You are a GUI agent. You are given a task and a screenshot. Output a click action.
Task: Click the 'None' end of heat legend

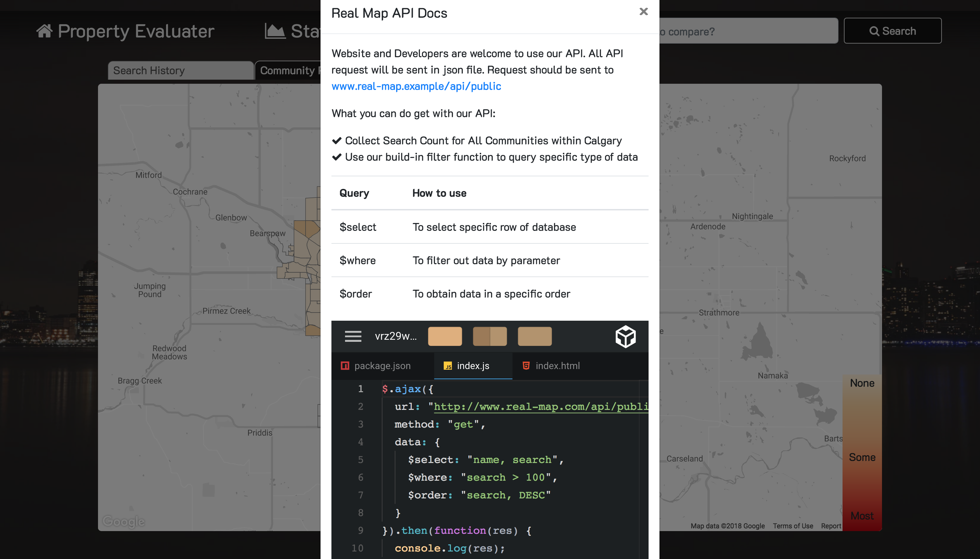tap(862, 383)
